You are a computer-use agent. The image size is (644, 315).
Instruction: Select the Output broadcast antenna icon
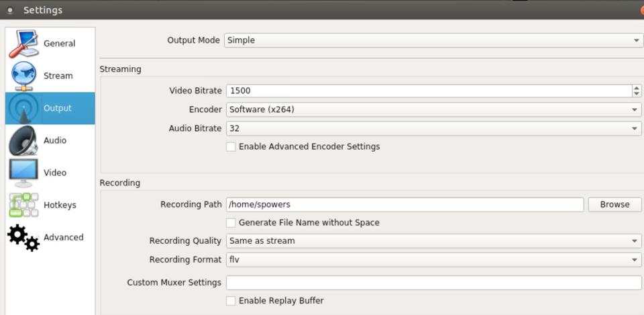click(23, 108)
